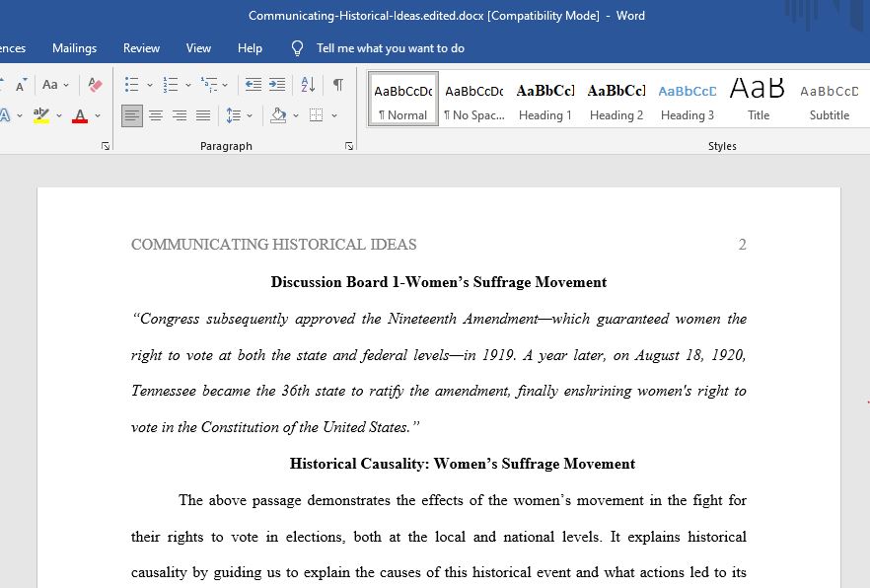Click the heading Discussion Board 1-Women's Suffrage Movement

click(x=439, y=282)
